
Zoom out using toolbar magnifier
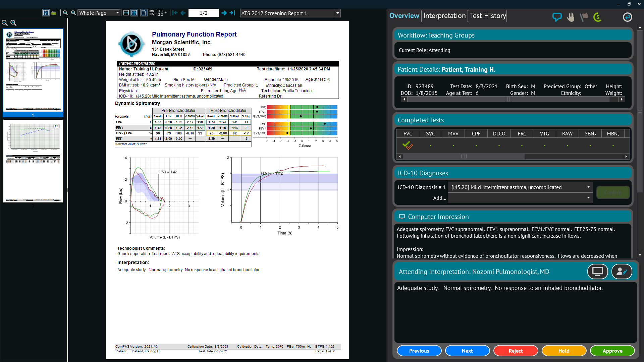coord(65,13)
